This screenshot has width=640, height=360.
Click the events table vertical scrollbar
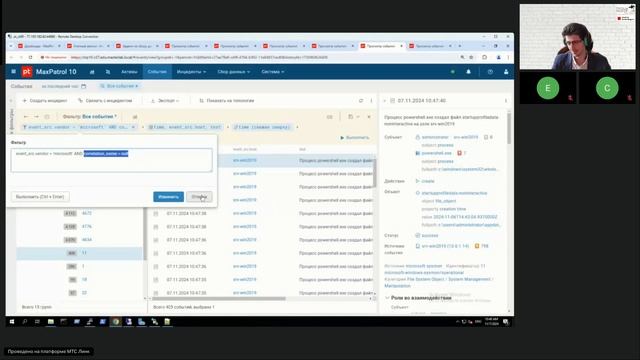pos(374,173)
